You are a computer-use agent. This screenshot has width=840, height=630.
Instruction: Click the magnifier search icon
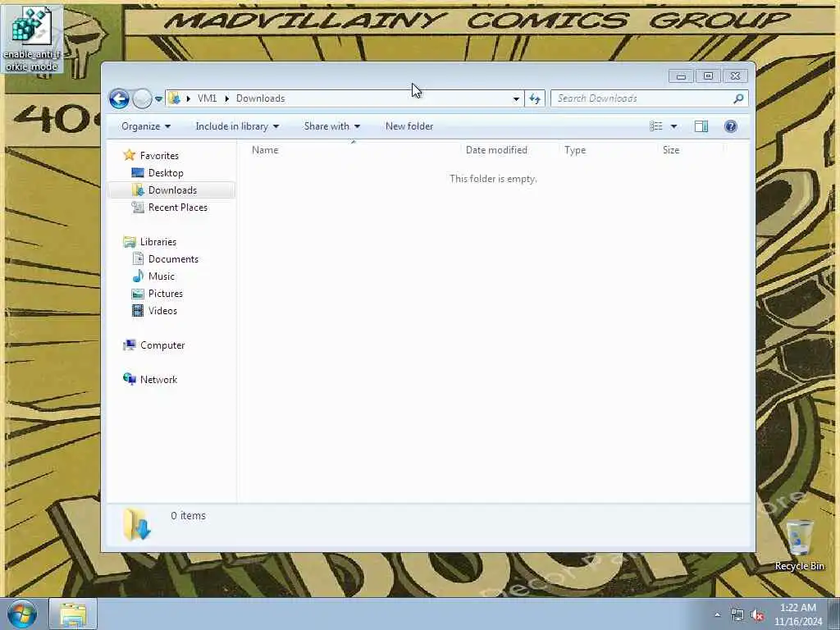pyautogui.click(x=739, y=98)
